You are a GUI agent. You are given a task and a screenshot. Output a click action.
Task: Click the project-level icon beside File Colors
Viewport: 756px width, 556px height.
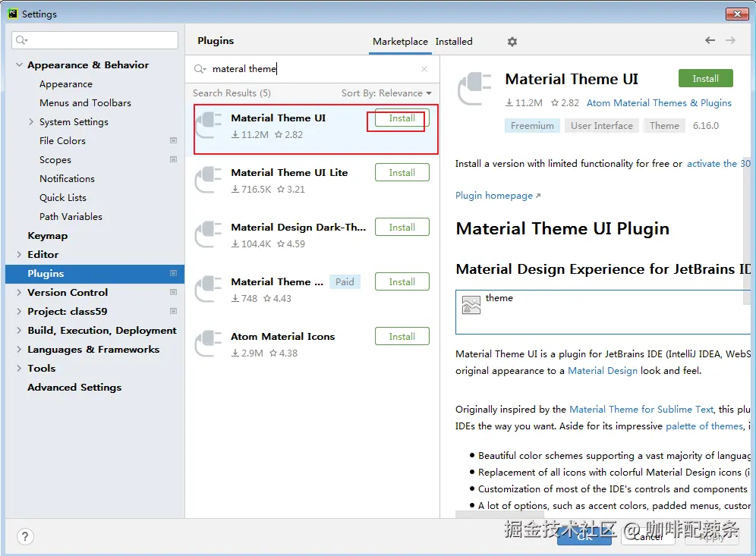[x=173, y=140]
